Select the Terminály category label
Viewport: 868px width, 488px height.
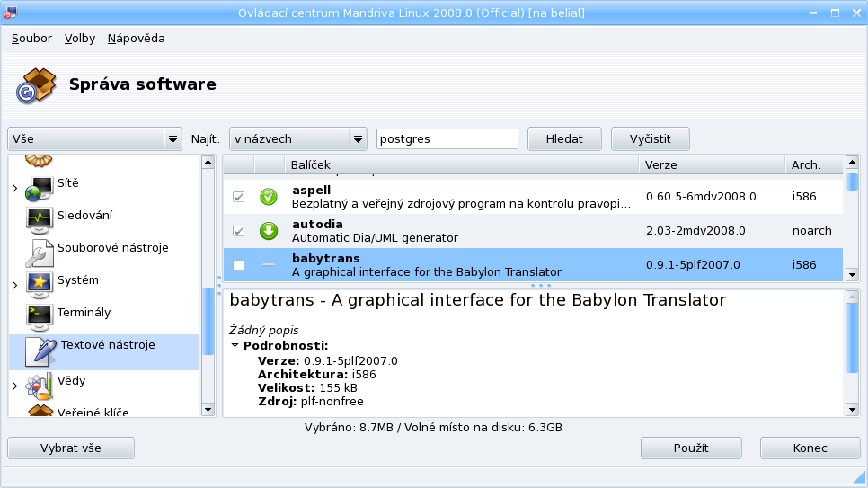[x=84, y=313]
